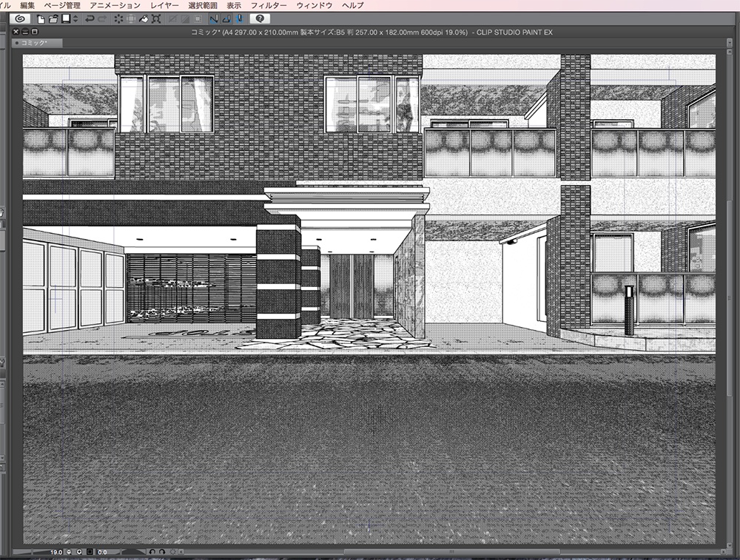Create a new canvas via the new file icon
Screen dimensions: 740x560
pos(41,18)
